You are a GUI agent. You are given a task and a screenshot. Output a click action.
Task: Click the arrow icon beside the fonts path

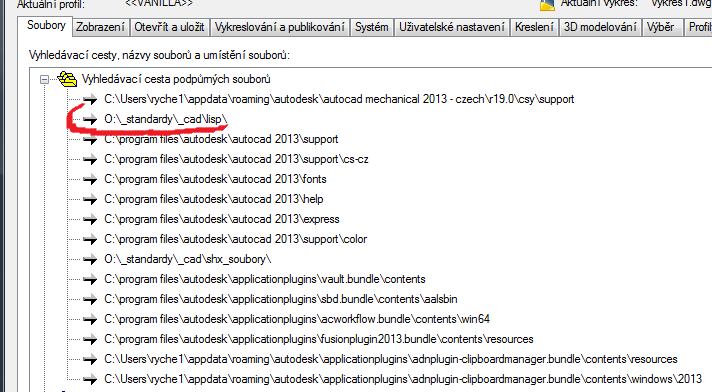(90, 179)
